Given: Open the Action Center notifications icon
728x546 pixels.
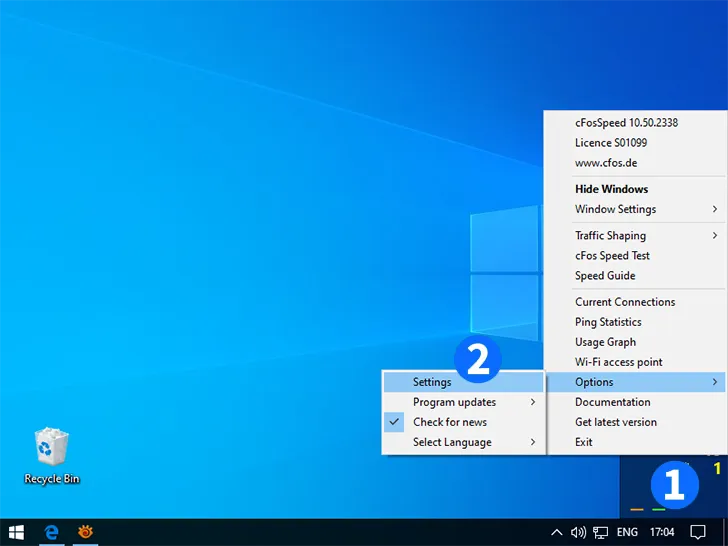Looking at the screenshot, I should coord(698,532).
